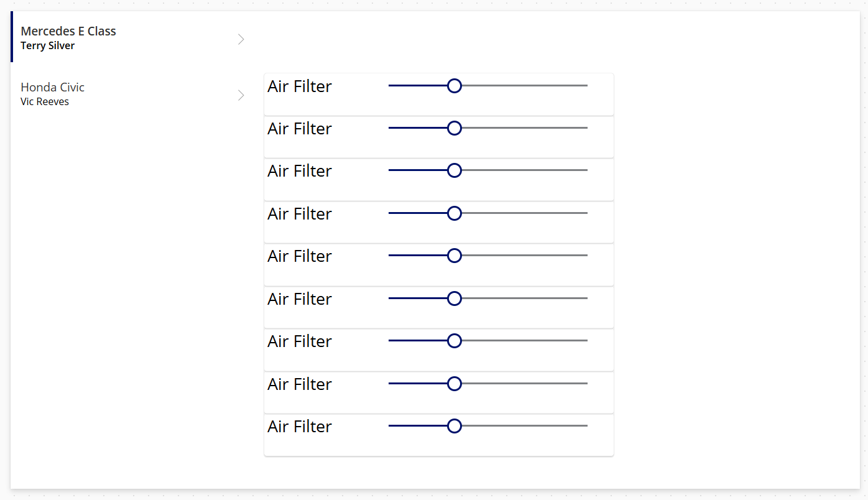The height and width of the screenshot is (500, 868).
Task: Click the fifth Air Filter row
Action: click(438, 264)
